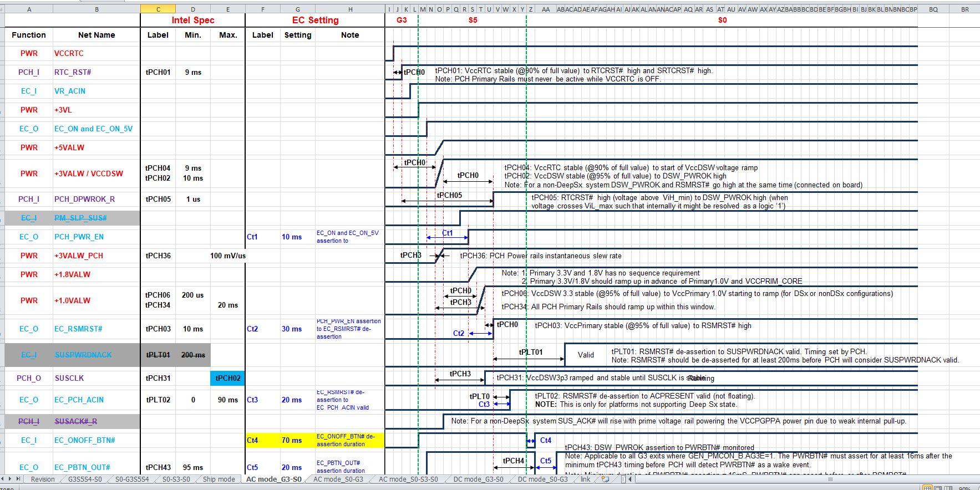980x490 pixels.
Task: Open the link sheet tab
Action: 585,479
